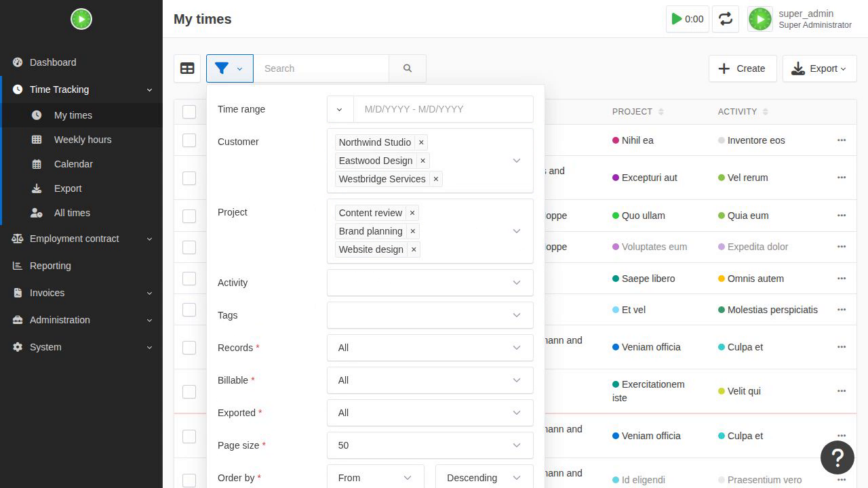
Task: Click the recent activities refresh icon
Action: pyautogui.click(x=726, y=19)
